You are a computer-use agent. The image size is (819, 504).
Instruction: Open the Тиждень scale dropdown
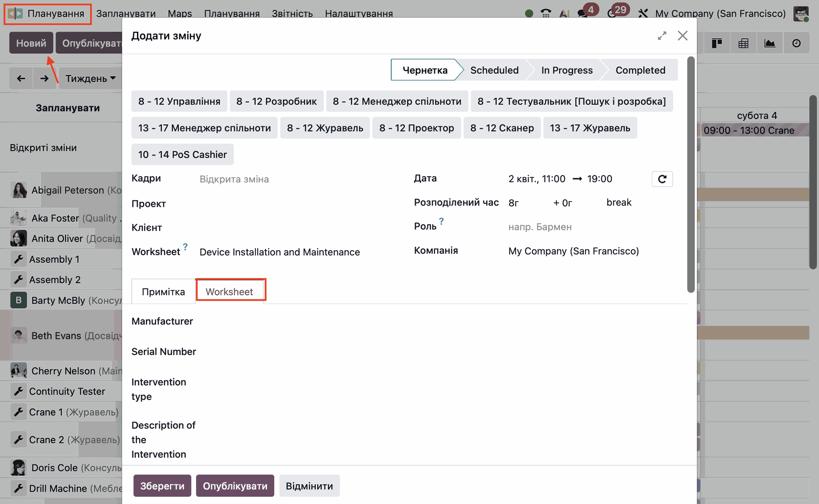tap(90, 78)
